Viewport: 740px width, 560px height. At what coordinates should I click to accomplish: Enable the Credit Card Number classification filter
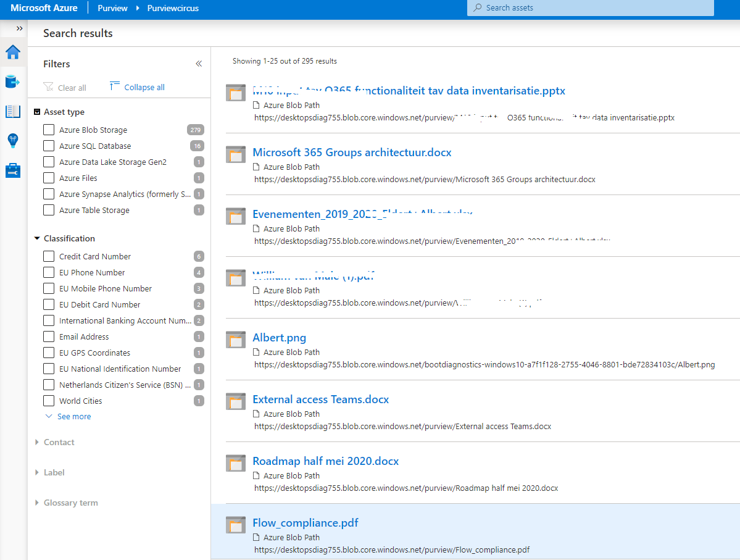(49, 257)
